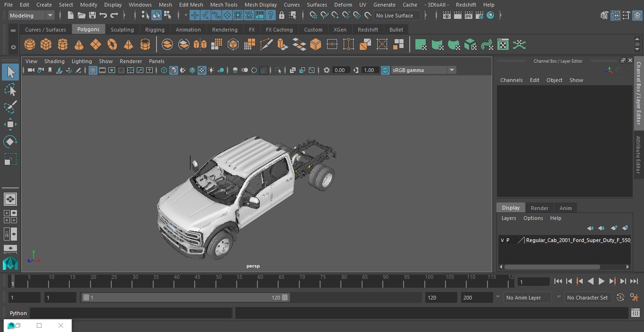Open the UV checker shelf icon
This screenshot has width=644, height=332.
(x=503, y=45)
